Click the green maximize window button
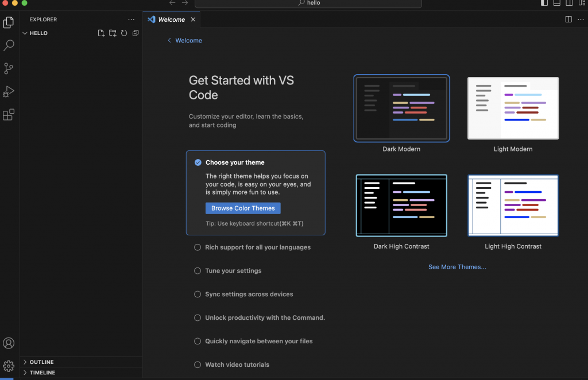The image size is (588, 380). [x=24, y=3]
